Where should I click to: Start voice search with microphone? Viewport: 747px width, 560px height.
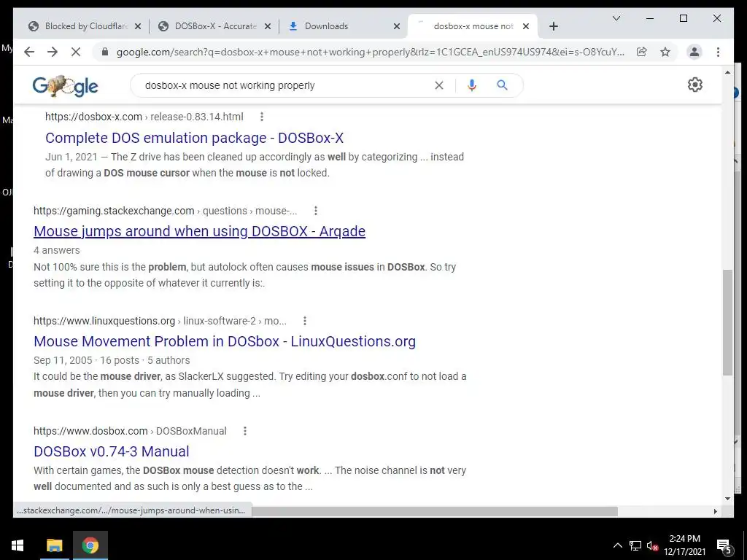tap(472, 85)
